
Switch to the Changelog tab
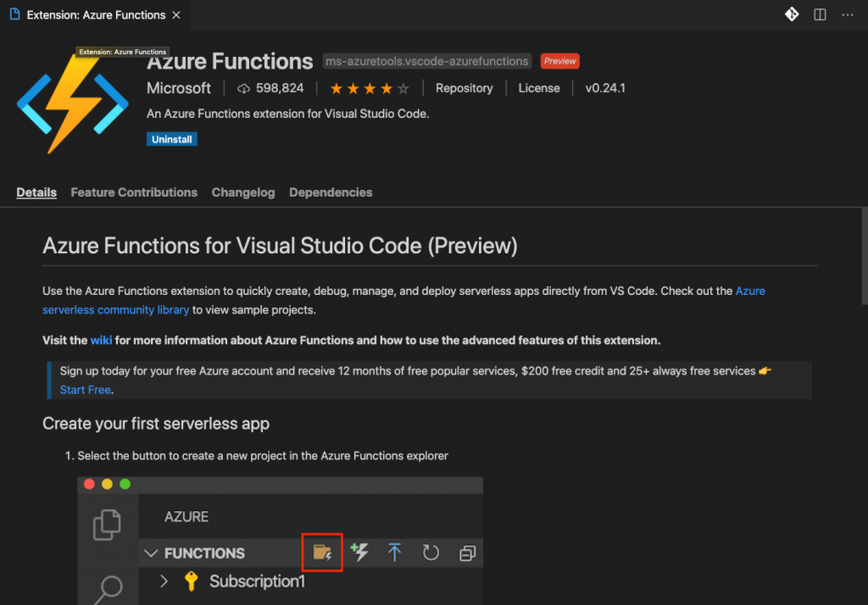[x=243, y=192]
